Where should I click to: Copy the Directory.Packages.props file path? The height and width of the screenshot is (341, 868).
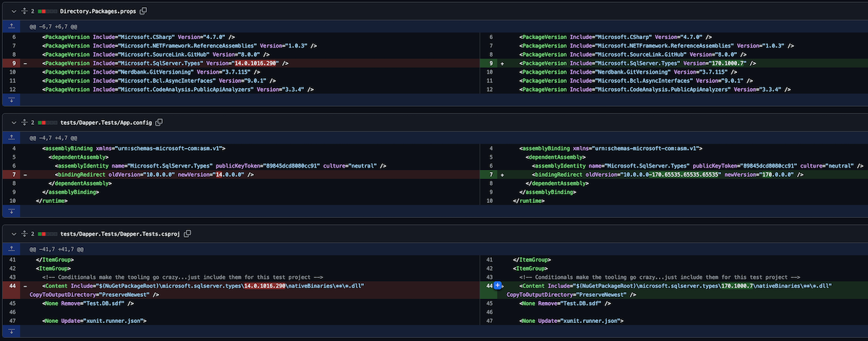(x=143, y=12)
